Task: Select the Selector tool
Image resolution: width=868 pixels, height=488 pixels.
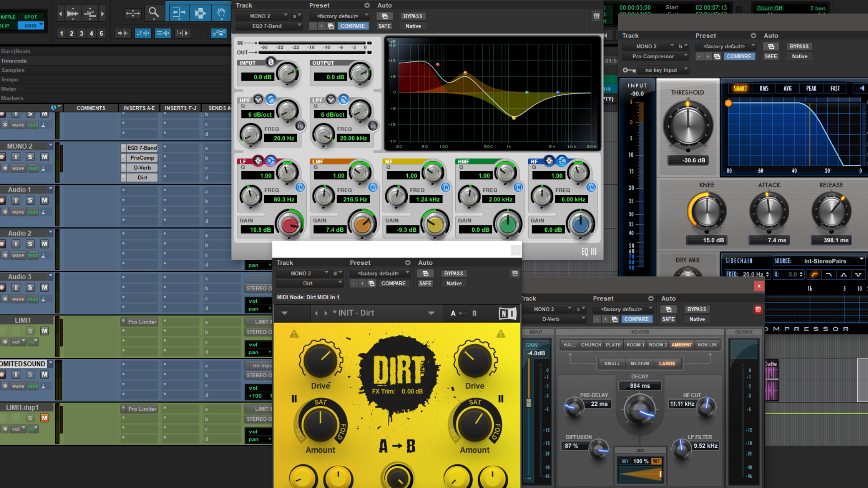Action: (200, 13)
